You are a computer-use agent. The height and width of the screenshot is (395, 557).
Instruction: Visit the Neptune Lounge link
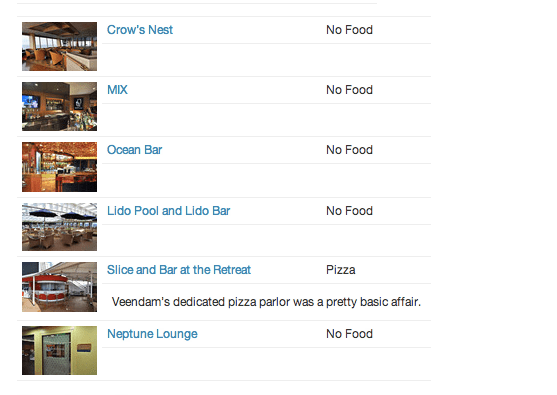click(x=152, y=334)
